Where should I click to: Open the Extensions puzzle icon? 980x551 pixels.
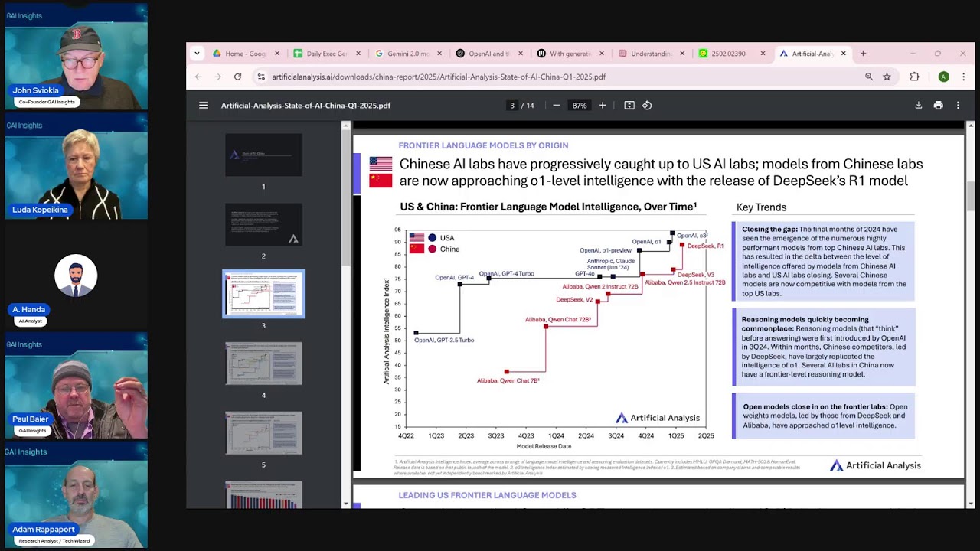914,77
